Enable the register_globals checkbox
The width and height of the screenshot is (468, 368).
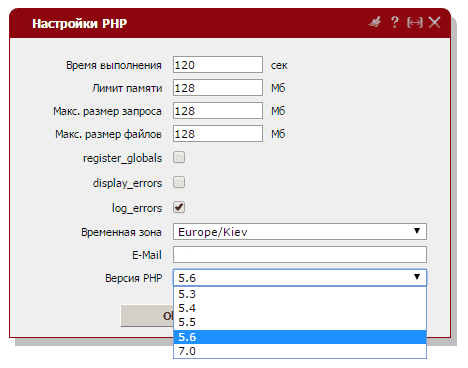click(x=179, y=157)
